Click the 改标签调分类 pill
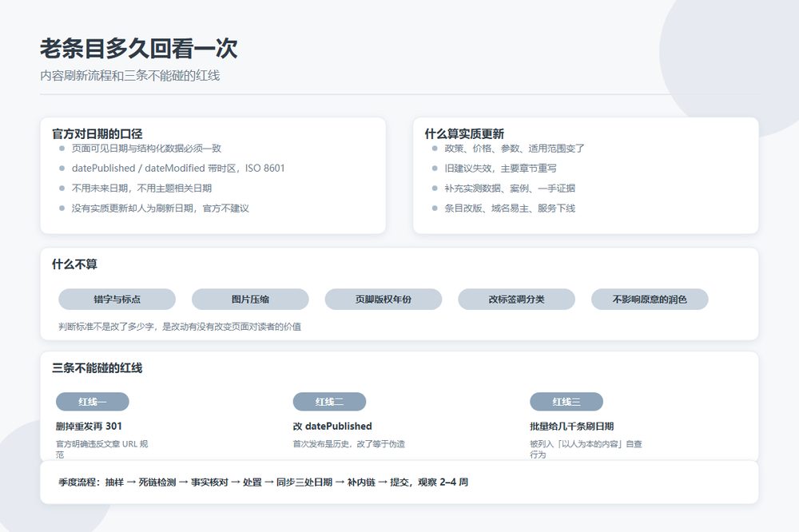 pos(517,299)
